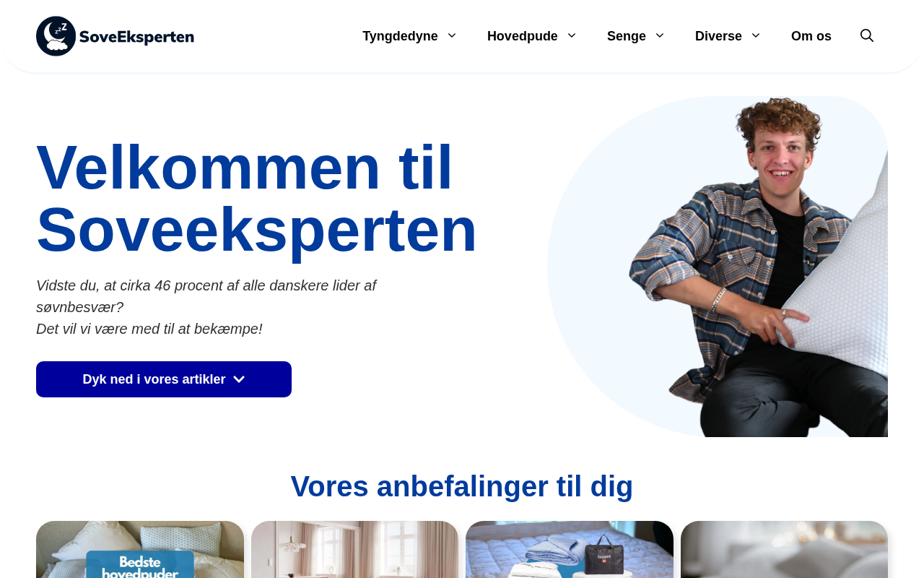This screenshot has width=924, height=578.
Task: Click Dyk ned i vores artikler button
Action: tap(164, 379)
